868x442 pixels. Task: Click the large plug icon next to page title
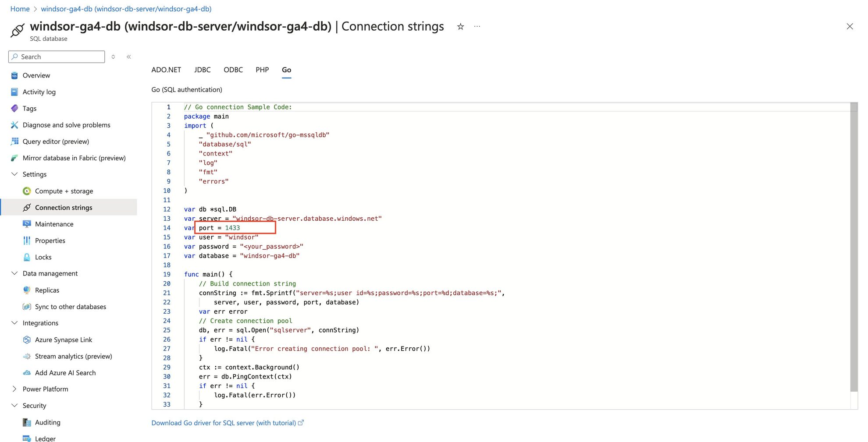click(18, 30)
